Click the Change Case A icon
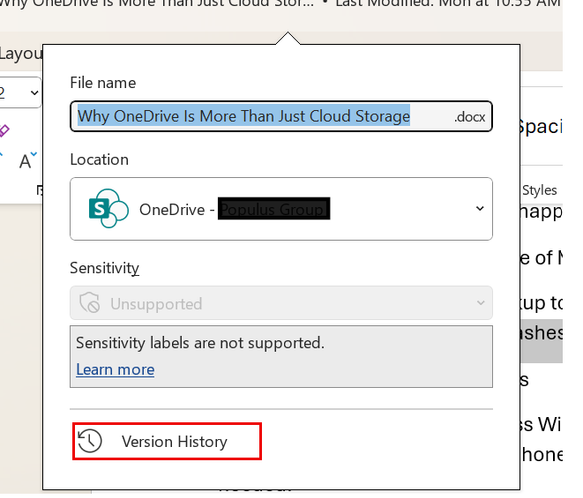Viewport: 583px width, 498px height. (28, 160)
